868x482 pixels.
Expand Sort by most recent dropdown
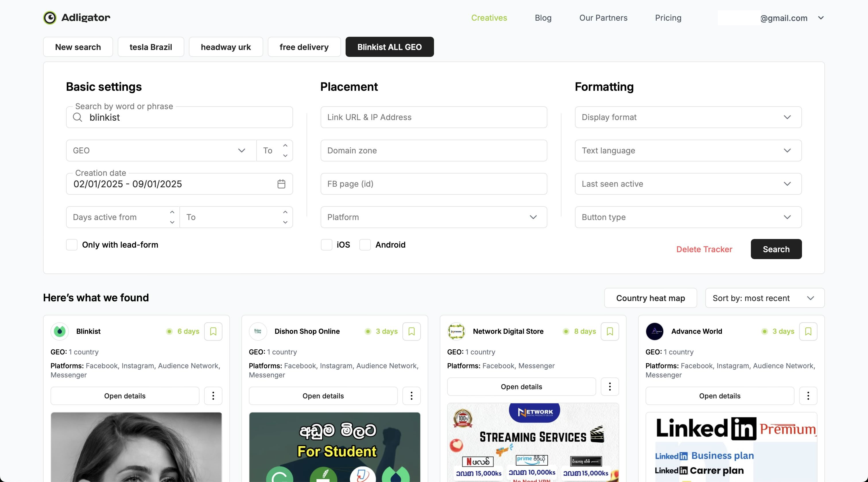click(764, 298)
